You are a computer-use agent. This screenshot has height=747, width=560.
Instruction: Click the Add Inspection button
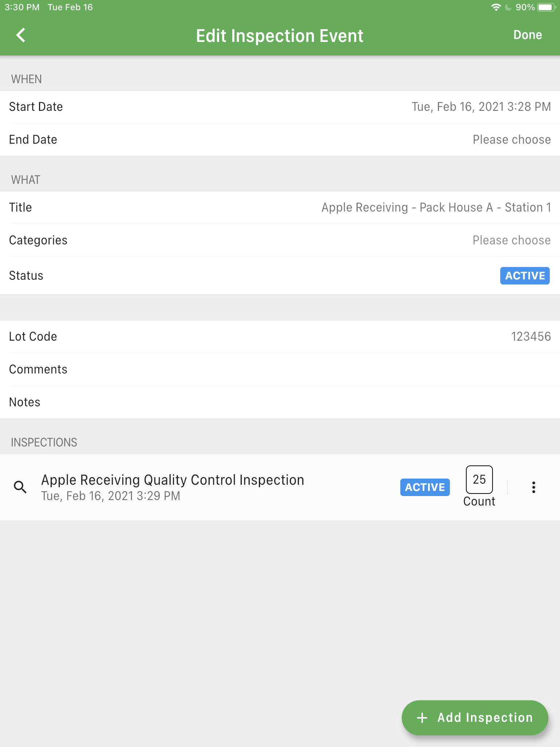coord(475,718)
